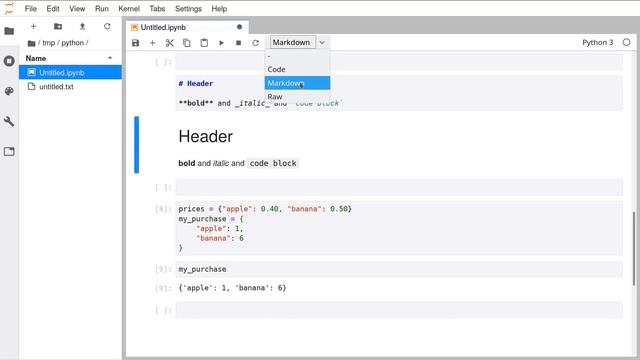Open the Run menu

pos(102,9)
